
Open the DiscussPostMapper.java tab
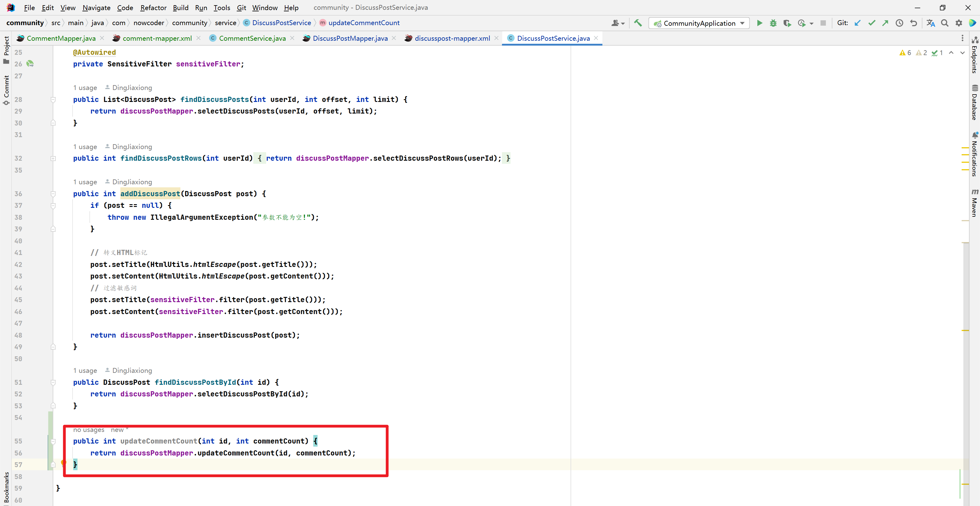[x=349, y=38]
